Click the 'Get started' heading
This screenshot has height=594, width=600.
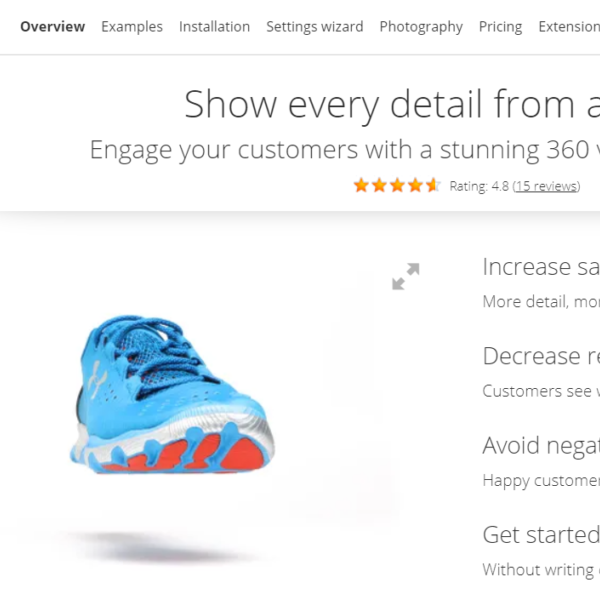coord(541,535)
